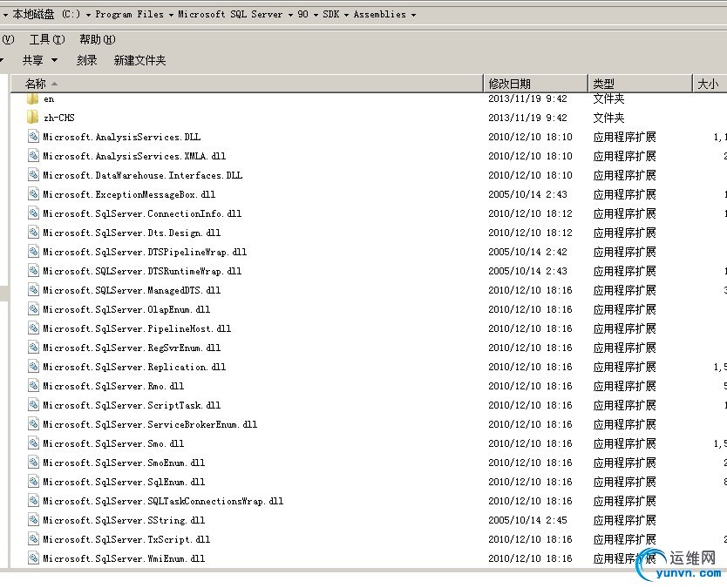Select Microsoft.SqlServer.DTSPipelineWrap.dll file icon
This screenshot has height=588, width=727.
coord(33,252)
